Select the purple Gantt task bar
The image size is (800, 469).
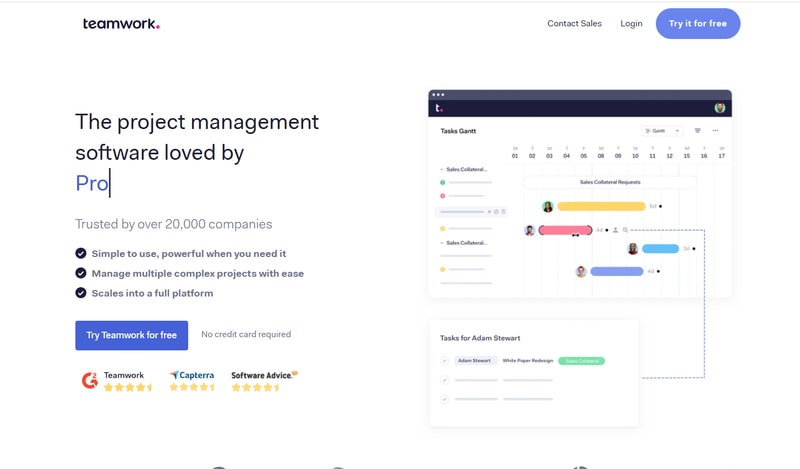[x=617, y=271]
